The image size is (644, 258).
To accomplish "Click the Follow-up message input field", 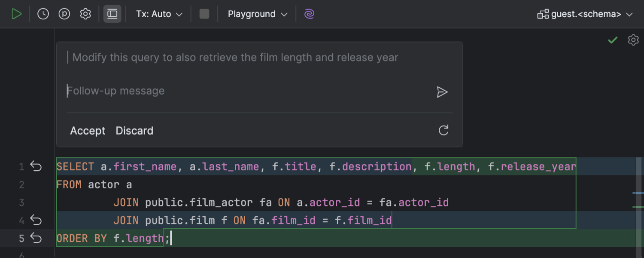I will (172, 91).
